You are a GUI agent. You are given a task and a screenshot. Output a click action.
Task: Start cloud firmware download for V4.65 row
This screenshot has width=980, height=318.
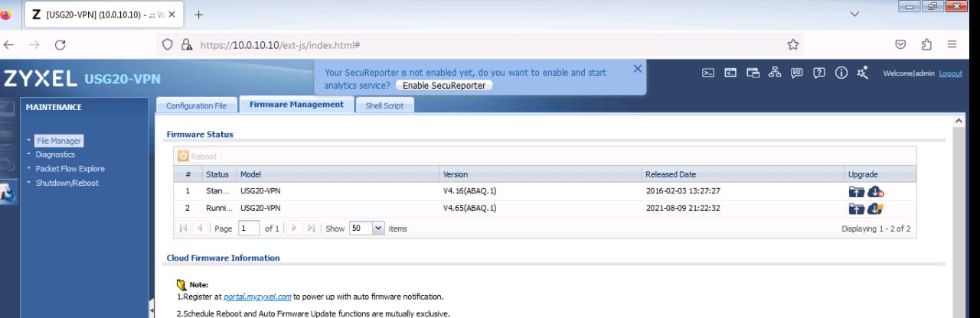tap(876, 209)
